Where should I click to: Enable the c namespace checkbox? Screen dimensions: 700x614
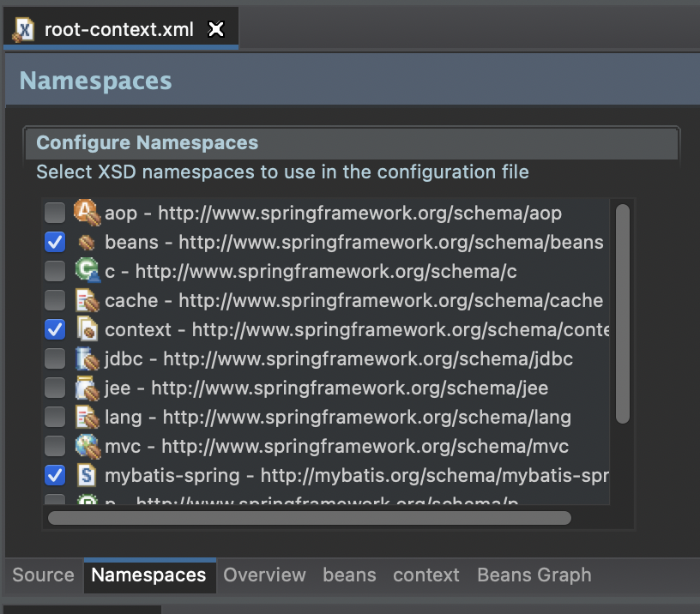click(x=55, y=271)
